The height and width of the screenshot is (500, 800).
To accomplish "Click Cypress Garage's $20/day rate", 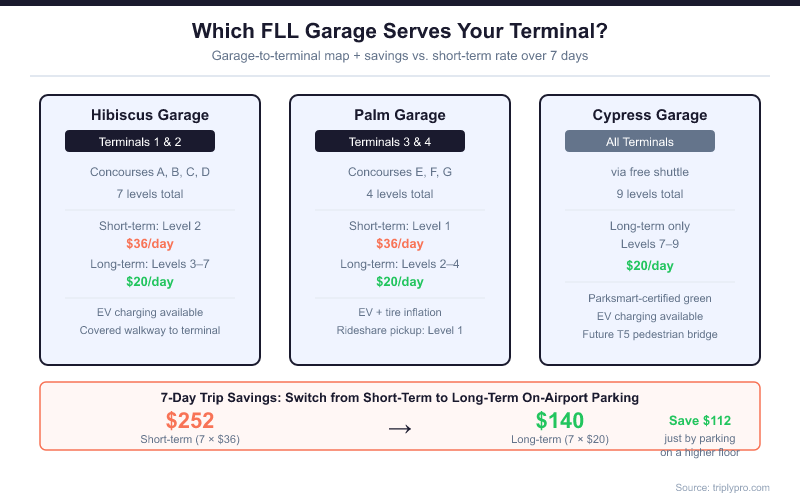I will click(650, 265).
